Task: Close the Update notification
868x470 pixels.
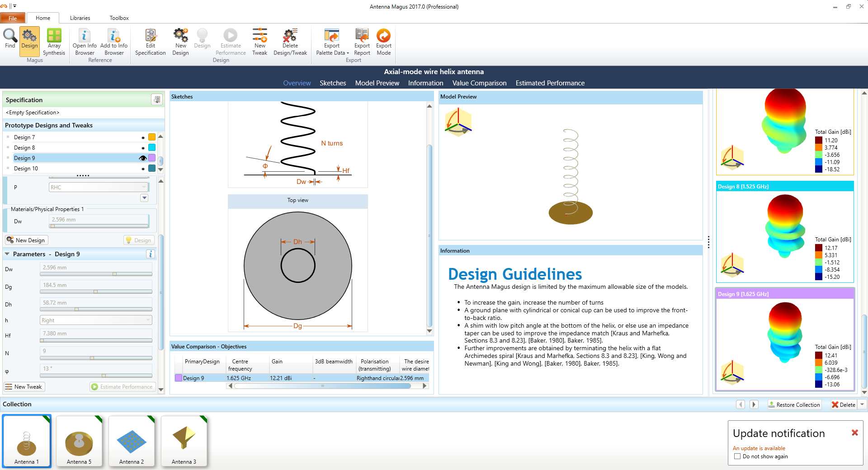Action: click(x=854, y=432)
